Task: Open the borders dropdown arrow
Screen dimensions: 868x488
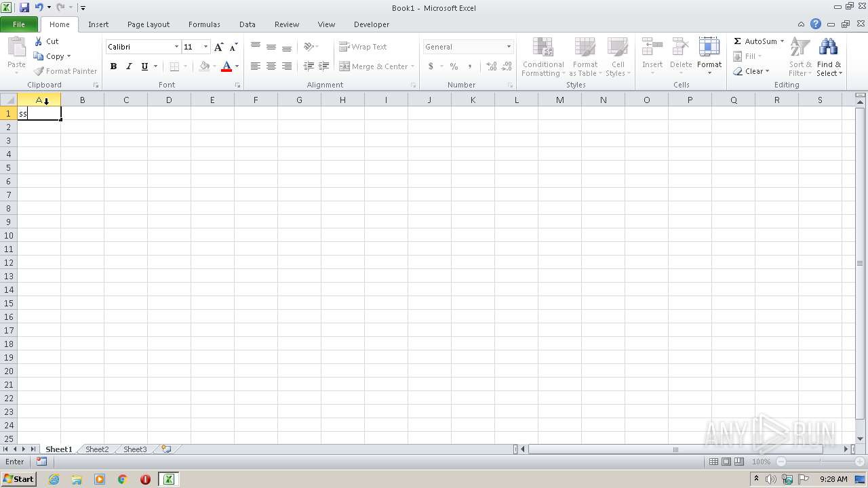Action: click(x=186, y=66)
